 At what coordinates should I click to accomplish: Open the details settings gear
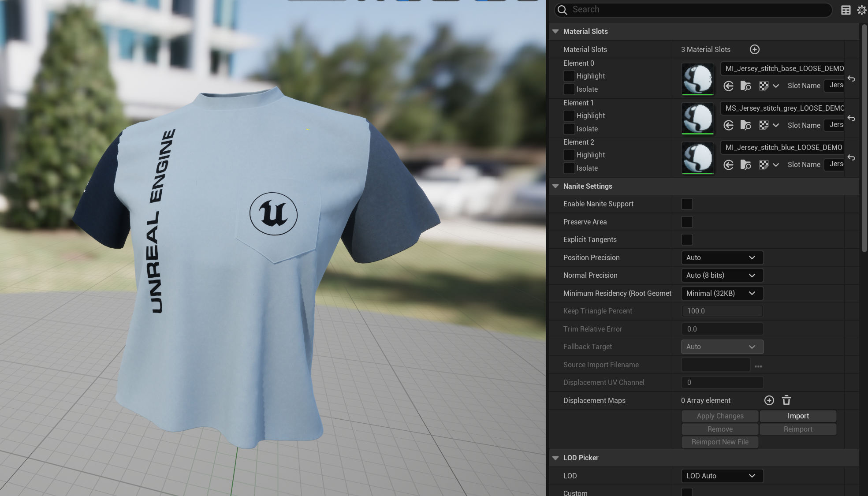coord(861,10)
